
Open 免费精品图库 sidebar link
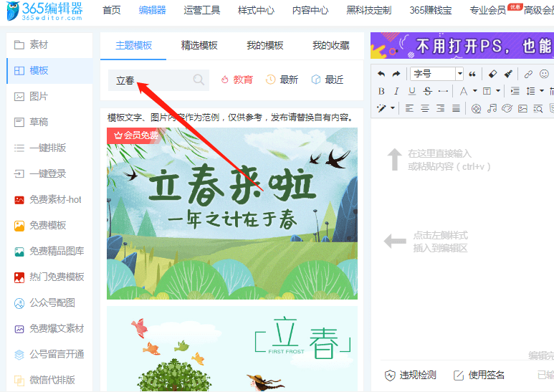pyautogui.click(x=49, y=251)
